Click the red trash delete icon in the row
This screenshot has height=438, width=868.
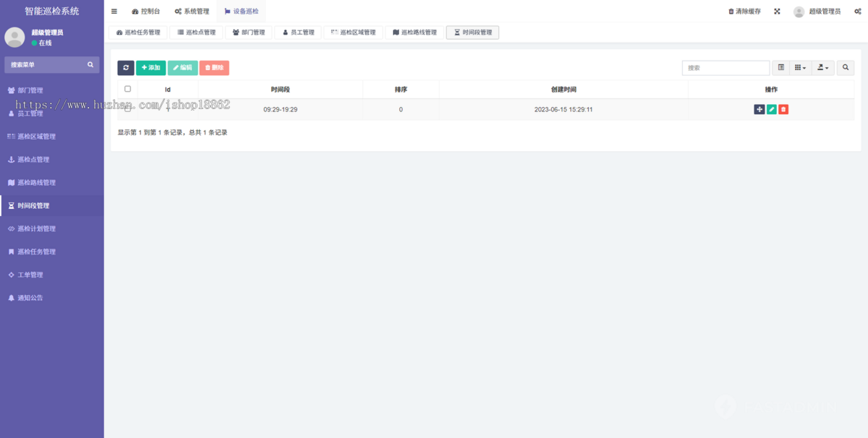coord(784,109)
